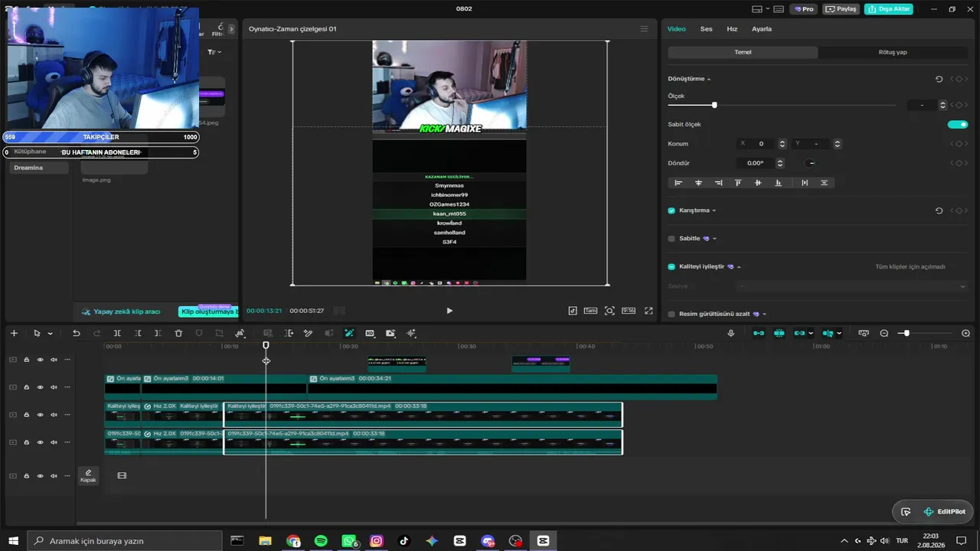This screenshot has height=551, width=980.
Task: Mute the Kaliteyi iyileştir clip track
Action: (54, 415)
